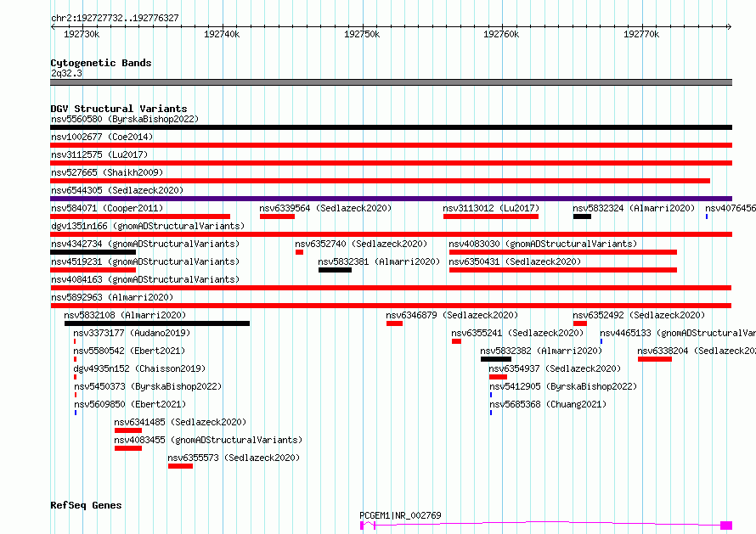Image resolution: width=756 pixels, height=534 pixels.
Task: Click nsv4084163 (gnomADStructuralVariants) label
Action: 145,279
